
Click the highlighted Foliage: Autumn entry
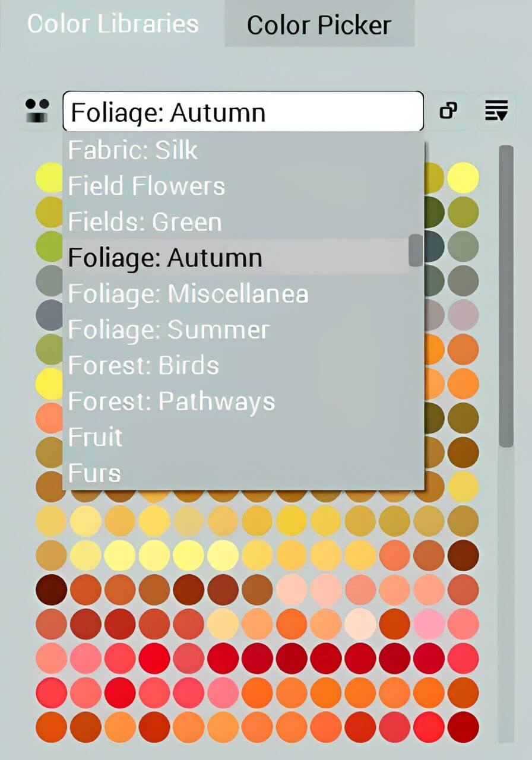point(166,258)
